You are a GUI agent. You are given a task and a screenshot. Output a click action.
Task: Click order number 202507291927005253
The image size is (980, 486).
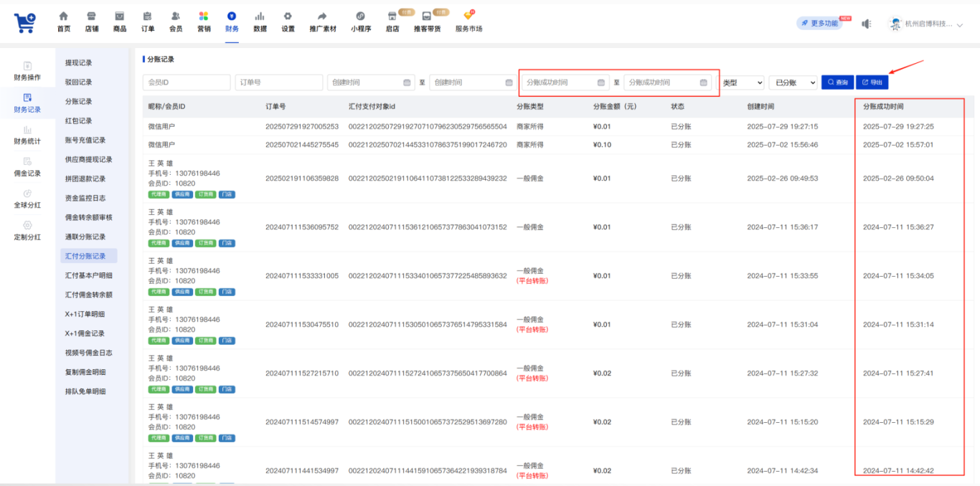click(x=302, y=126)
